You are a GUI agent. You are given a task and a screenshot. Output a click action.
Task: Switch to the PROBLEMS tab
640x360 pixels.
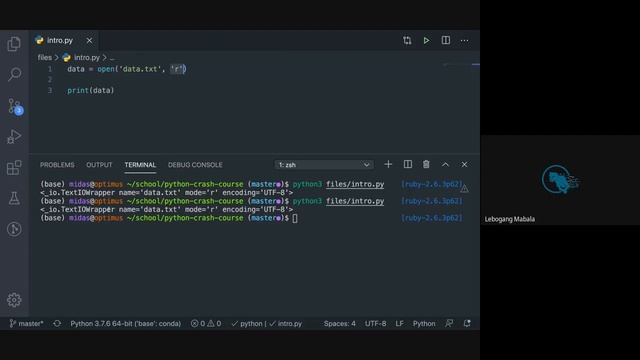(x=57, y=165)
